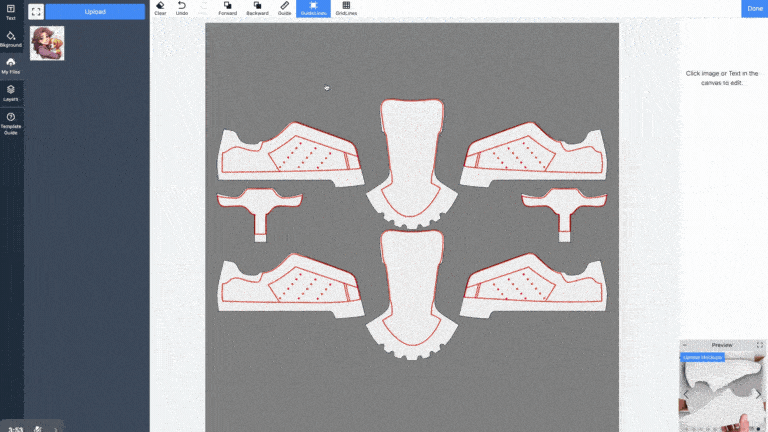Click the fullscreen icon beside Upload
This screenshot has width=768, height=432.
[x=37, y=12]
